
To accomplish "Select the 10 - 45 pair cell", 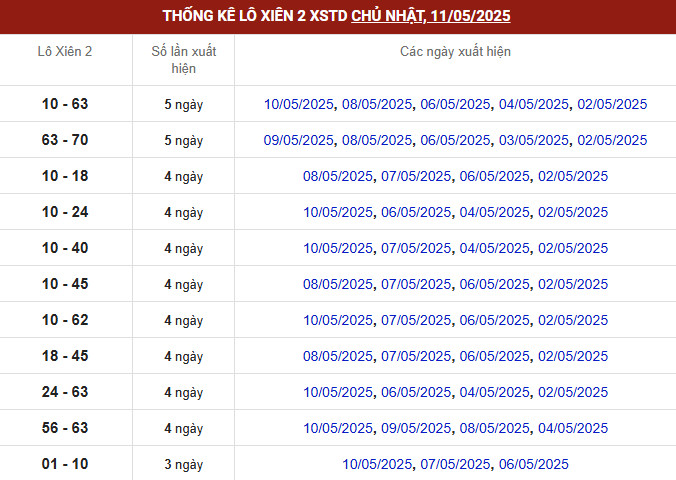I will (x=65, y=284).
